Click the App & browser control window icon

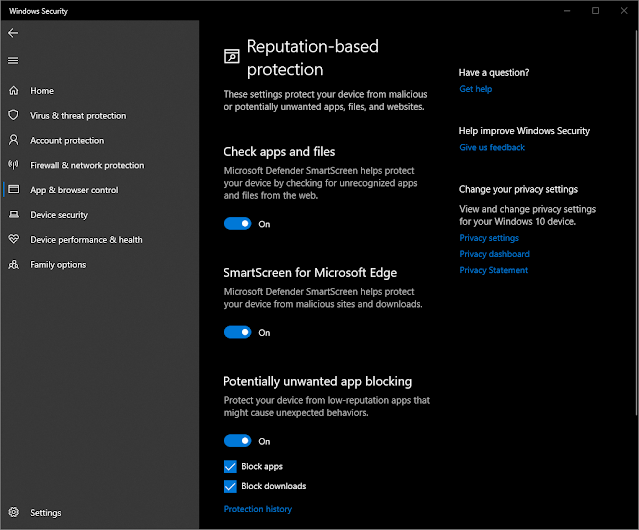(13, 189)
